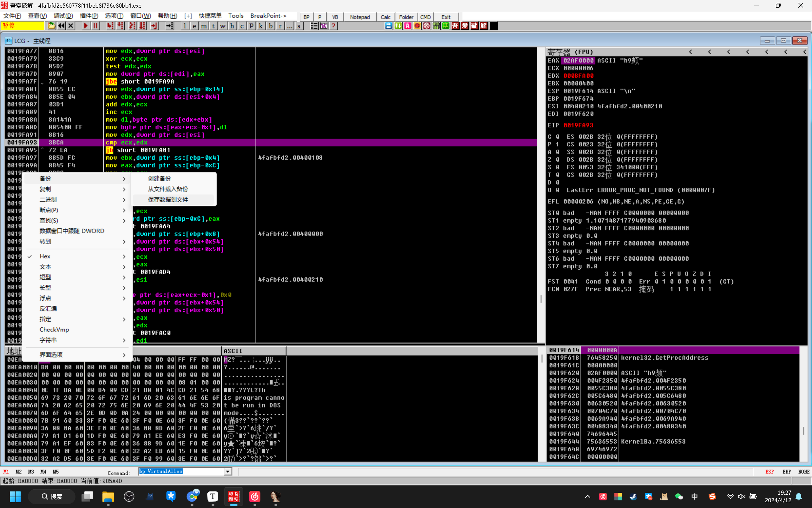Open File Explorer from taskbar
Image resolution: width=812 pixels, height=508 pixels.
(108, 497)
